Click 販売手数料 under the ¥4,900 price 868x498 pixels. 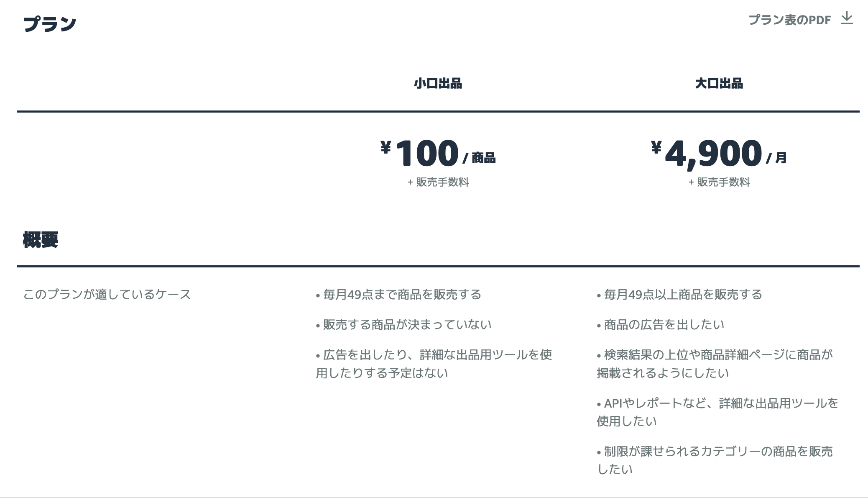(x=723, y=182)
